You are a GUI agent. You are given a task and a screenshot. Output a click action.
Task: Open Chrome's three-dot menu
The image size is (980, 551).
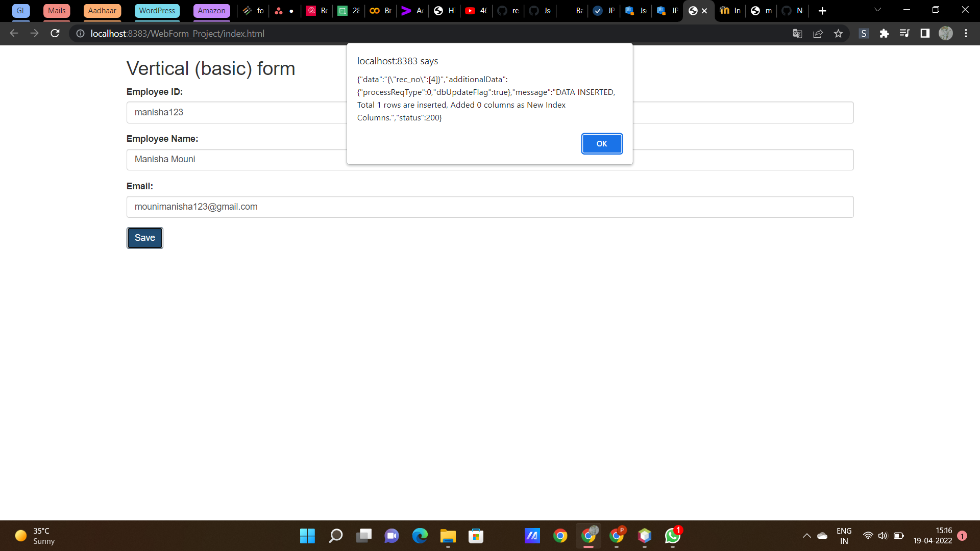(966, 33)
